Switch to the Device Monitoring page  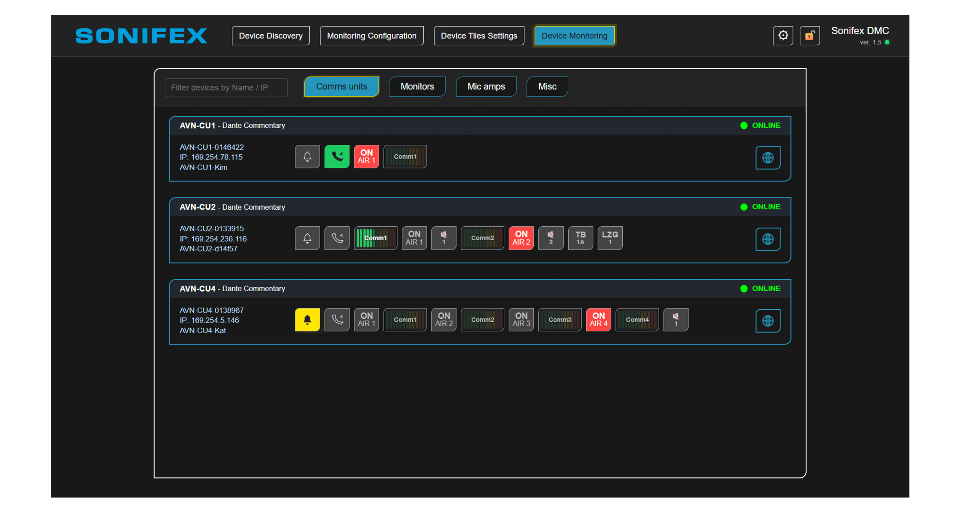[575, 36]
